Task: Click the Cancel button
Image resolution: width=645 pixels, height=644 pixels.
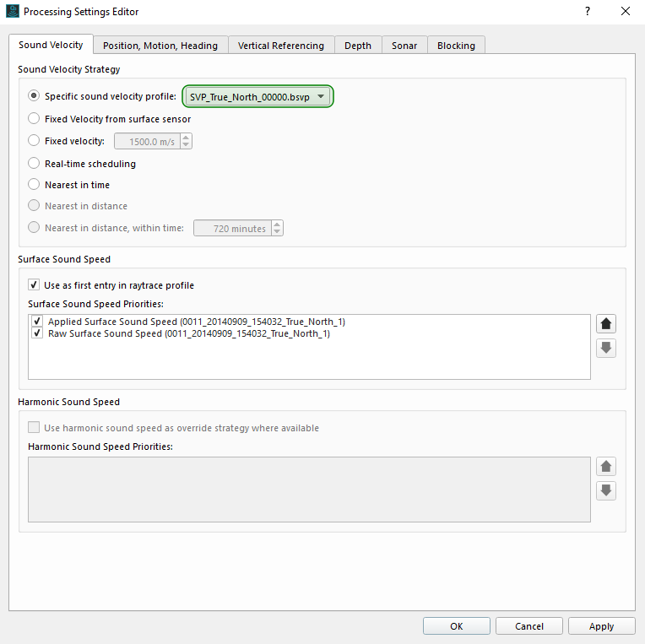Action: pyautogui.click(x=529, y=626)
